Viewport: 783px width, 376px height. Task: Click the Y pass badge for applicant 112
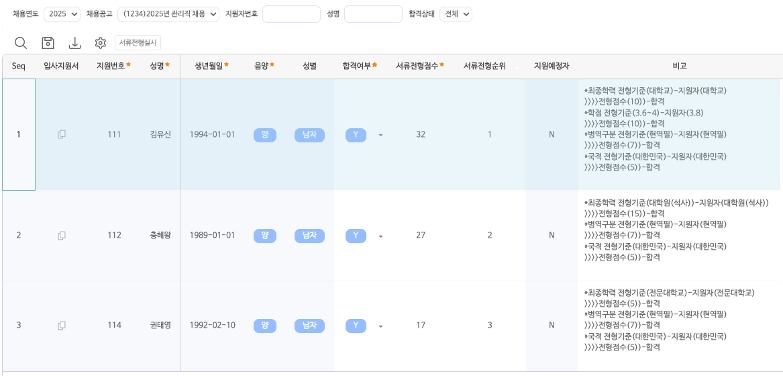click(356, 236)
